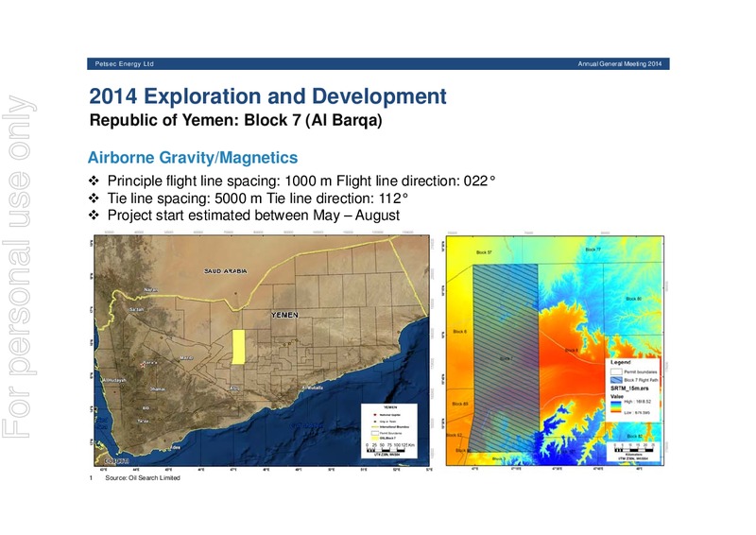756x535 pixels.
Task: Click the 'SAUD ARABIA' label on the map
Action: point(225,271)
